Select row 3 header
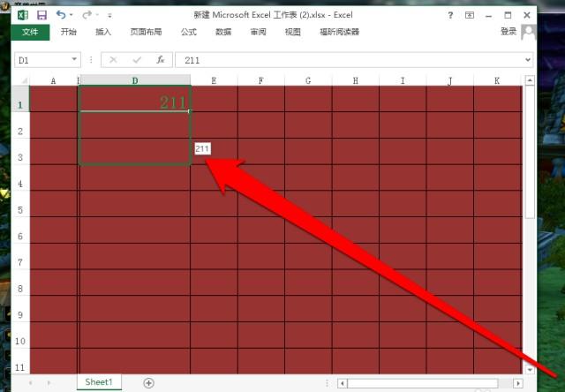 (x=20, y=152)
